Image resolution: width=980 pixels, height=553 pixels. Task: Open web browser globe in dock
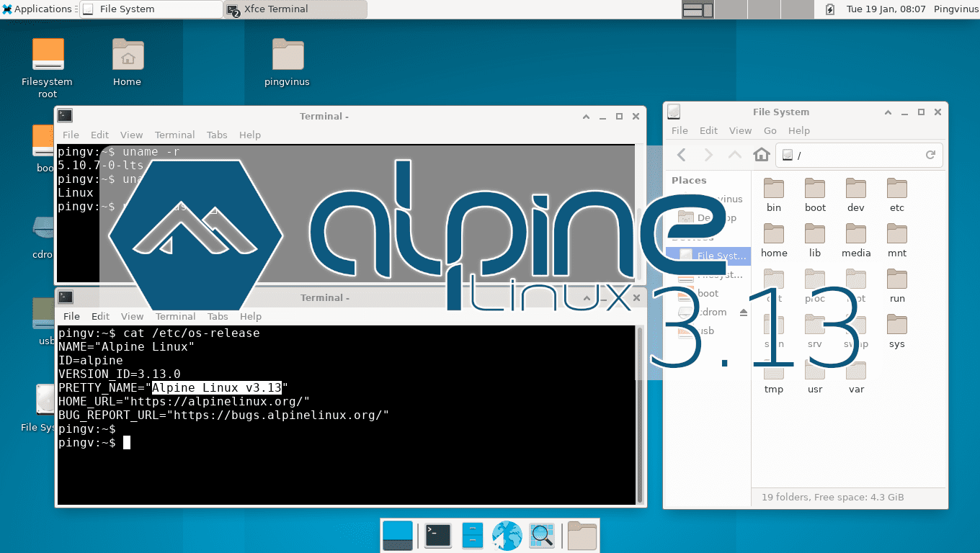[507, 535]
